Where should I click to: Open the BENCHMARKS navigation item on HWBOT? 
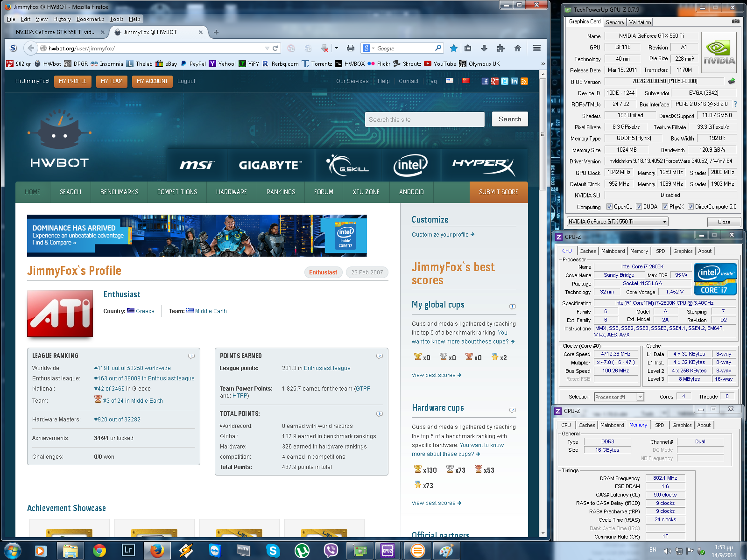(120, 192)
